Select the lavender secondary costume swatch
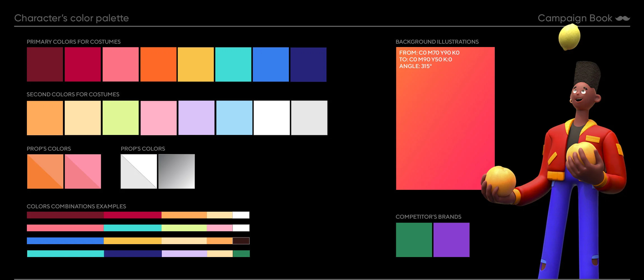 tap(196, 118)
